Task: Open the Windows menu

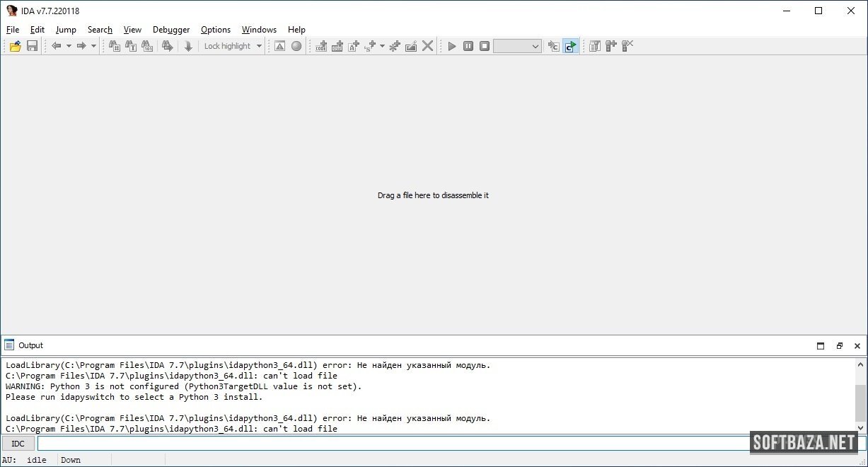Action: point(259,30)
